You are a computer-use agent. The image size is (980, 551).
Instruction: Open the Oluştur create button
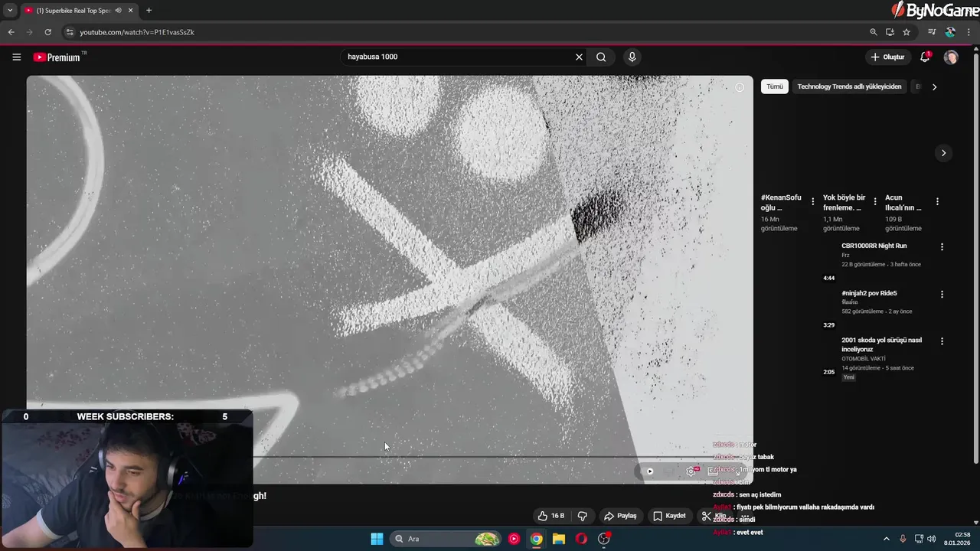pyautogui.click(x=887, y=57)
